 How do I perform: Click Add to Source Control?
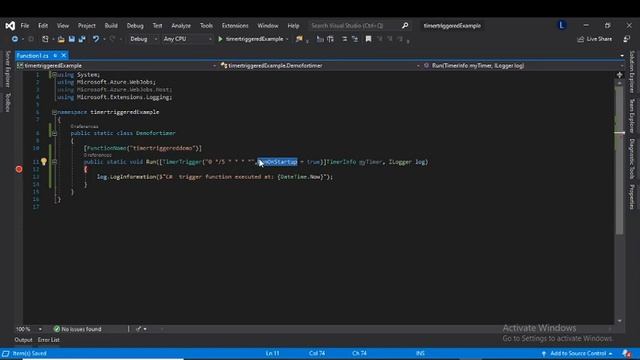tap(578, 353)
